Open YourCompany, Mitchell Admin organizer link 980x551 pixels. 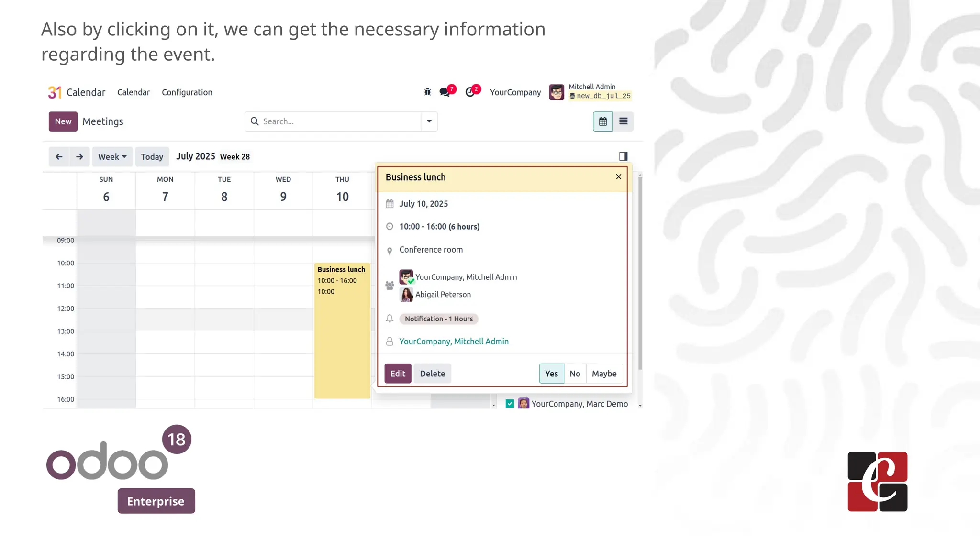click(454, 342)
